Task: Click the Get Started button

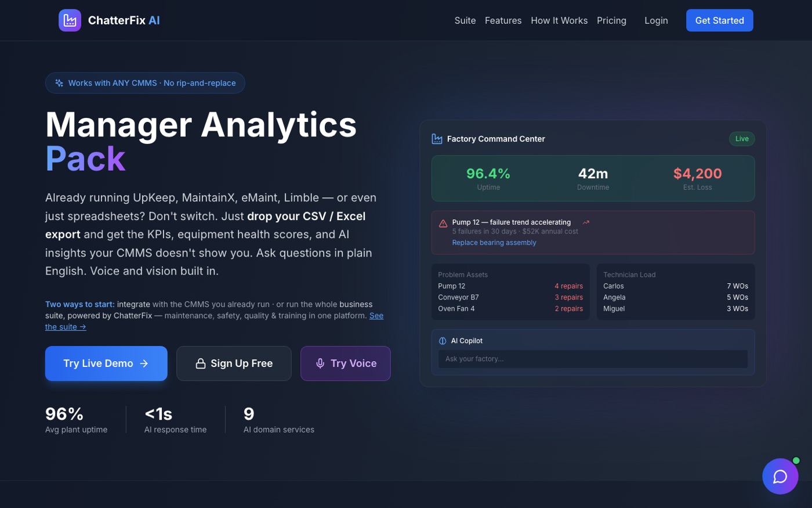Action: [720, 20]
